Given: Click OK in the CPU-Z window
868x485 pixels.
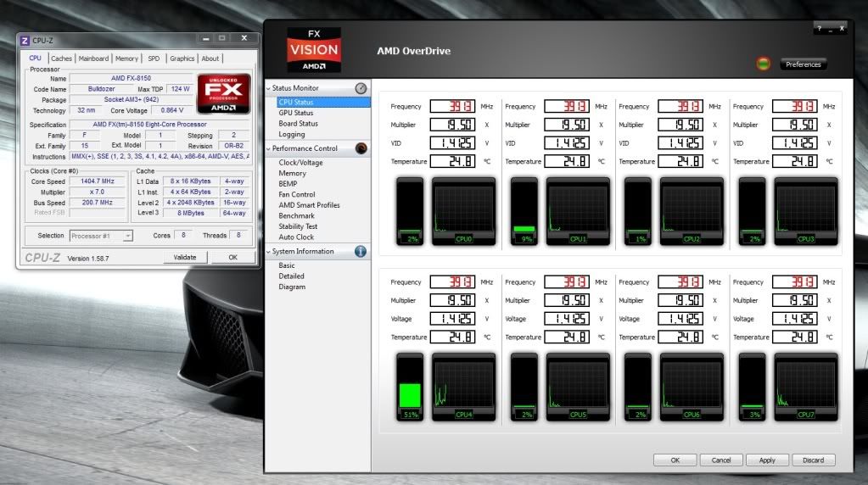Looking at the screenshot, I should click(233, 257).
